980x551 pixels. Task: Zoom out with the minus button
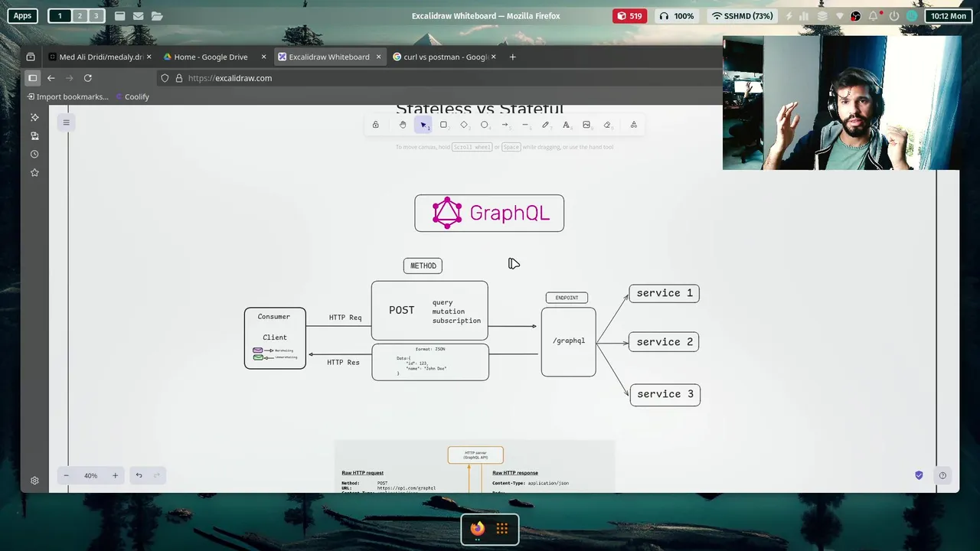pos(66,475)
